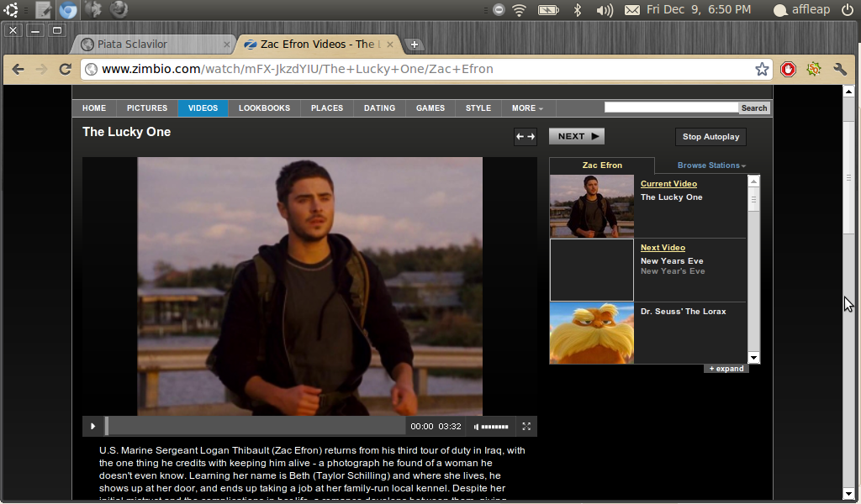
Task: Check the Wi-Fi network indicator
Action: click(x=519, y=9)
